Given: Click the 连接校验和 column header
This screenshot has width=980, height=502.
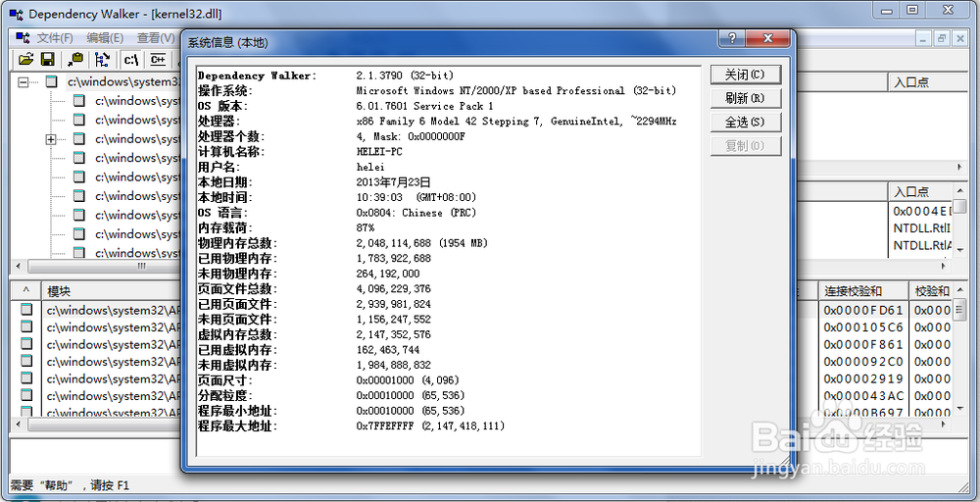Looking at the screenshot, I should coord(862,290).
